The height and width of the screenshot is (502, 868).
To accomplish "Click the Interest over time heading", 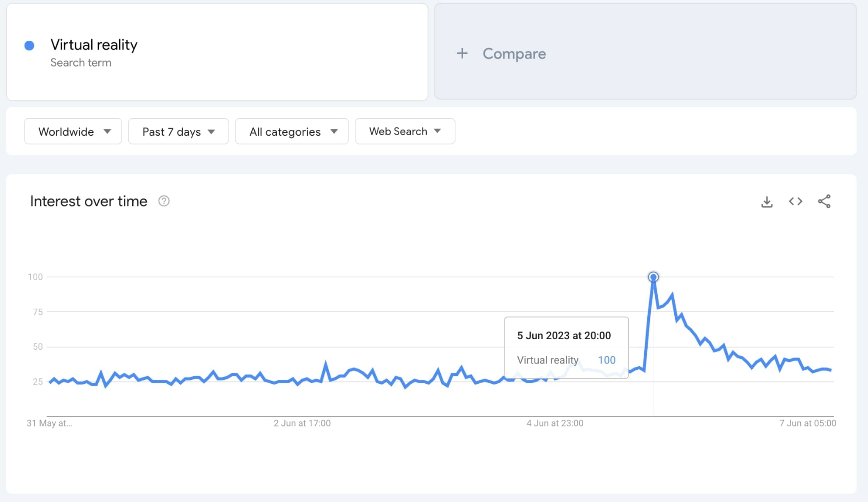I will (x=89, y=201).
